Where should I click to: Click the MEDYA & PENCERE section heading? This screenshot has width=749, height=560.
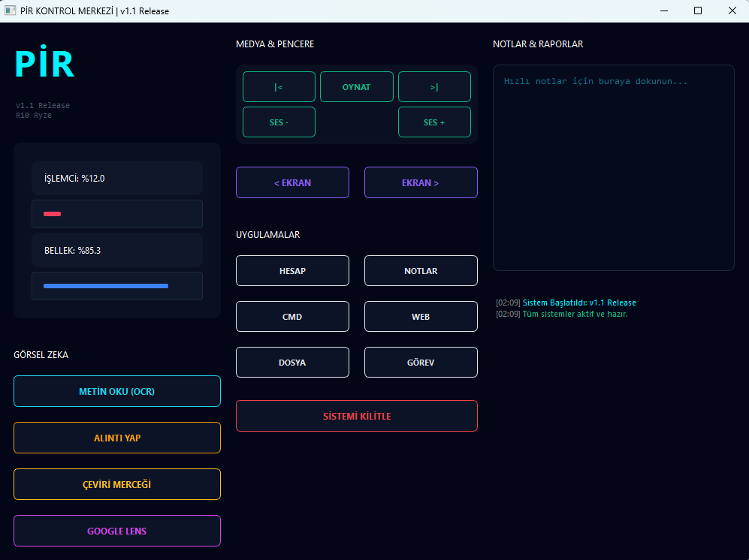pyautogui.click(x=275, y=44)
